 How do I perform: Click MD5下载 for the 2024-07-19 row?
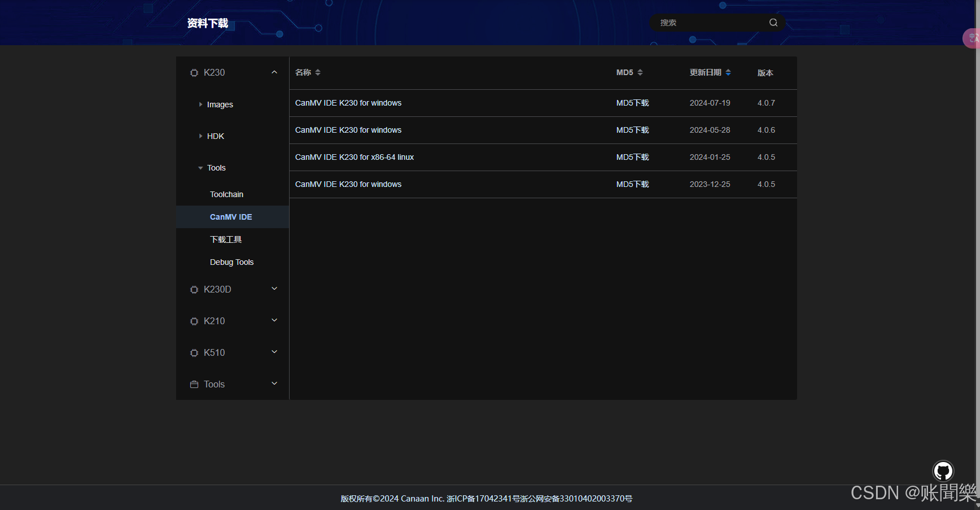pyautogui.click(x=632, y=103)
